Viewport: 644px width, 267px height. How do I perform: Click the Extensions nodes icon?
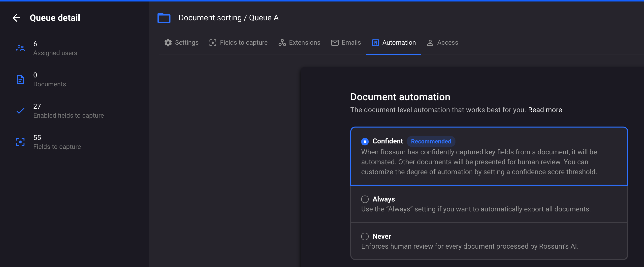pos(282,43)
